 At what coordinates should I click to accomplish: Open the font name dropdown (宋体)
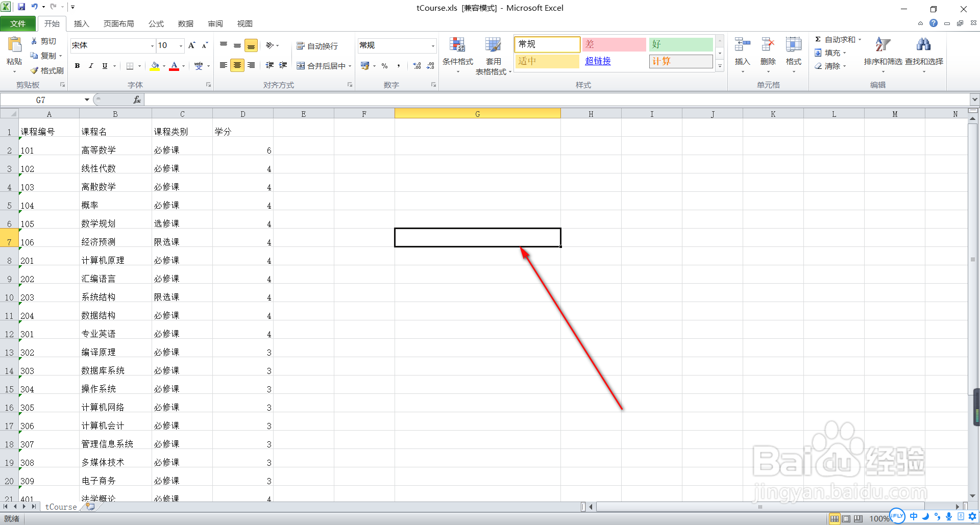click(152, 46)
